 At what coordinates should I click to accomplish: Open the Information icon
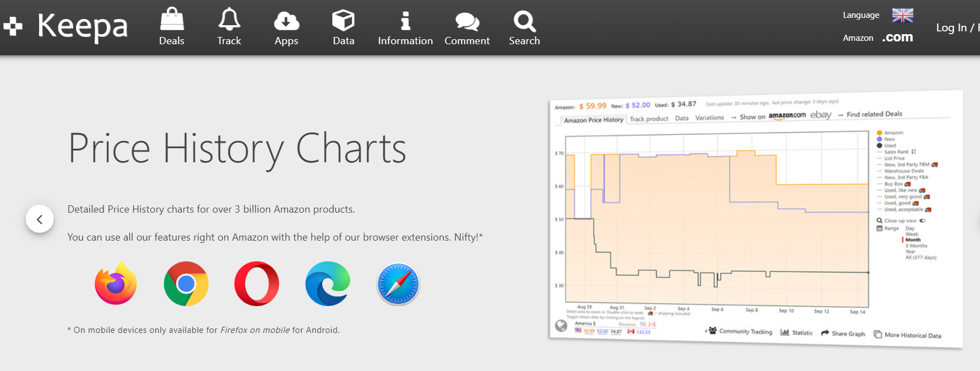pos(406,21)
